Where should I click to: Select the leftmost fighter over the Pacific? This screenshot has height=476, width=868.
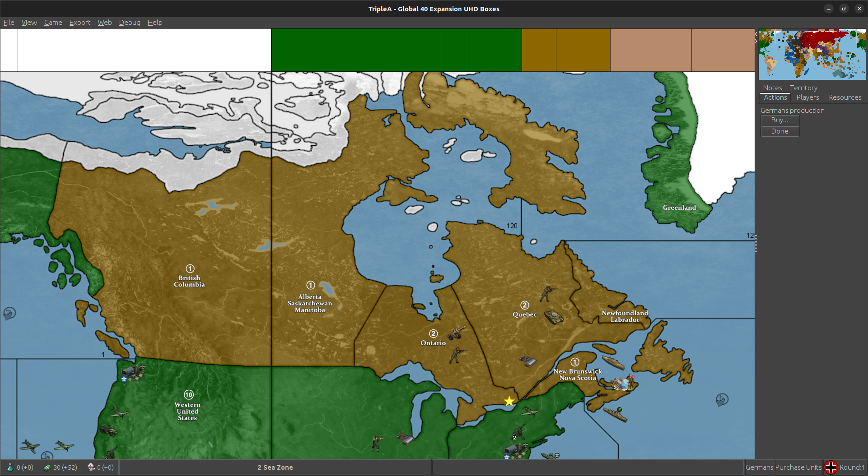pyautogui.click(x=30, y=446)
